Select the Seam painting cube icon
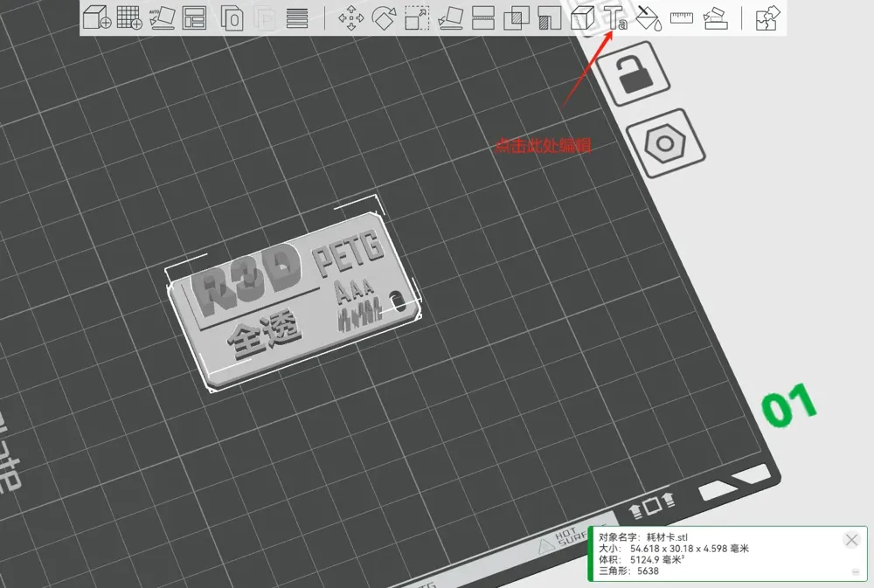 pos(583,17)
